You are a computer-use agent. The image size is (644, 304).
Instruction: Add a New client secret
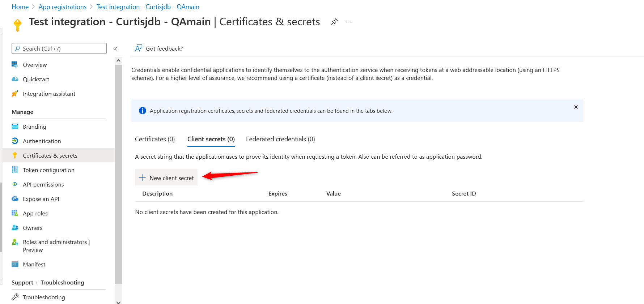tap(166, 177)
